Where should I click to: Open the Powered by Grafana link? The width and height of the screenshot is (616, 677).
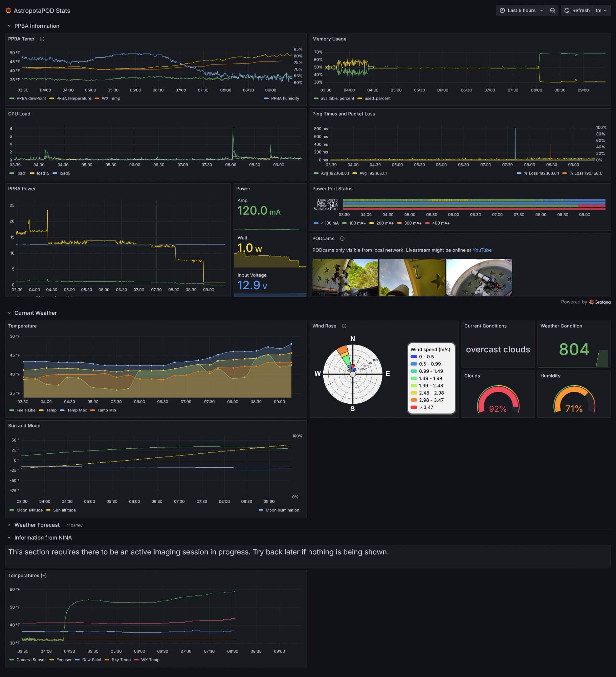(x=586, y=302)
